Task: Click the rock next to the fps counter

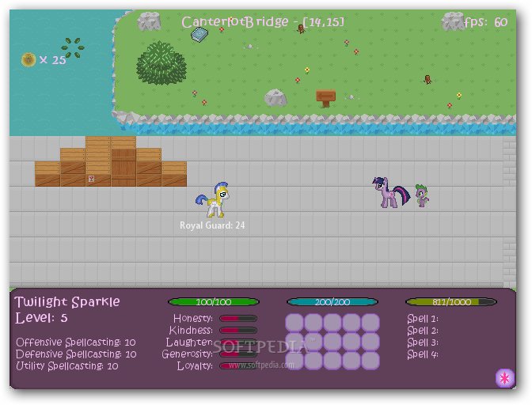Action: click(x=452, y=21)
